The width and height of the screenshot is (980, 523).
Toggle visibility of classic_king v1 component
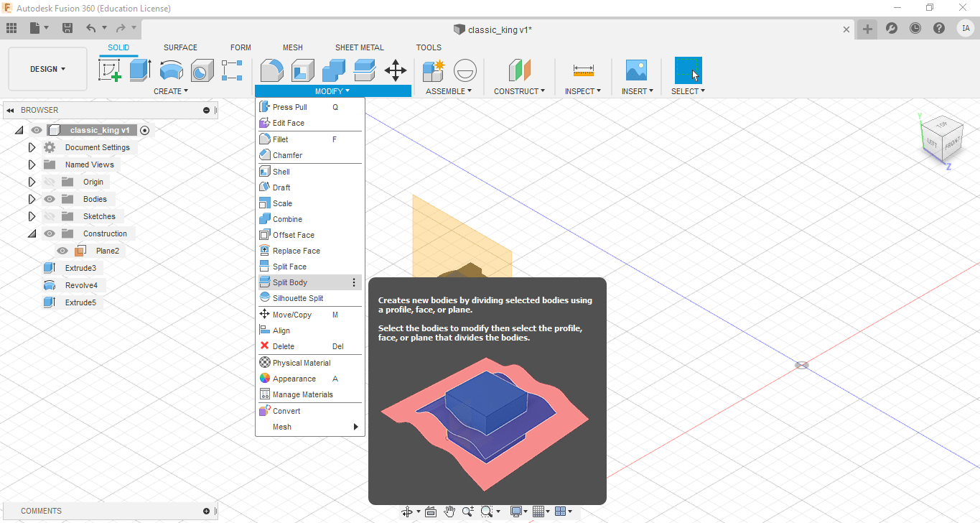[37, 130]
